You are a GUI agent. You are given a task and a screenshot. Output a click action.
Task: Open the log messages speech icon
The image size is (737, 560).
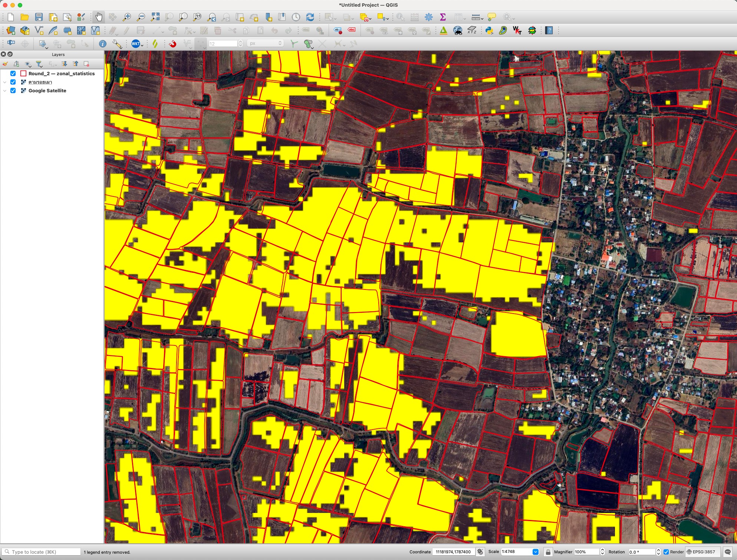728,552
